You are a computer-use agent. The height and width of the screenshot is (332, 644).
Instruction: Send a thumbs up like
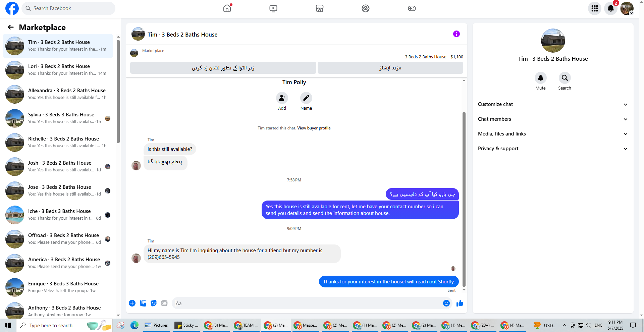pyautogui.click(x=460, y=303)
